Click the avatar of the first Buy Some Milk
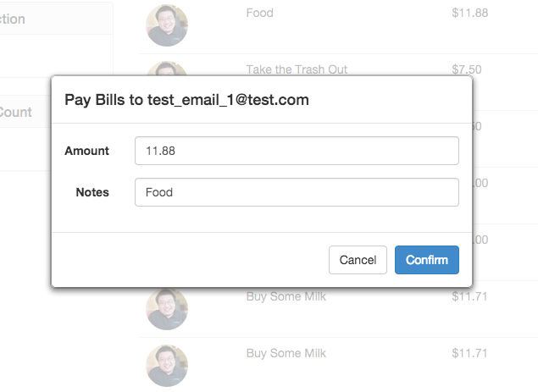This screenshot has width=538, height=392. pyautogui.click(x=167, y=309)
